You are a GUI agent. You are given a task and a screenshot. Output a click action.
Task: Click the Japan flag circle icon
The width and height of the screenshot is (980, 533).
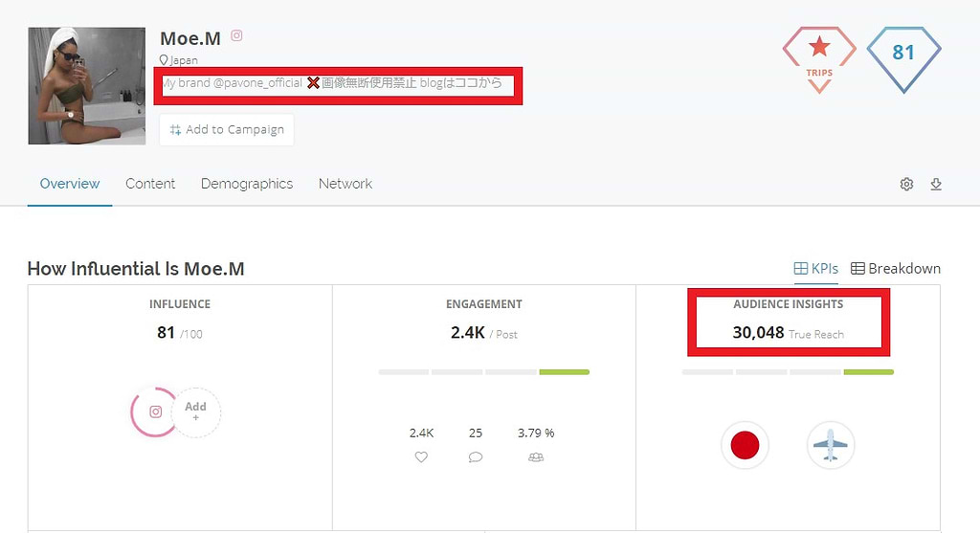click(x=745, y=446)
